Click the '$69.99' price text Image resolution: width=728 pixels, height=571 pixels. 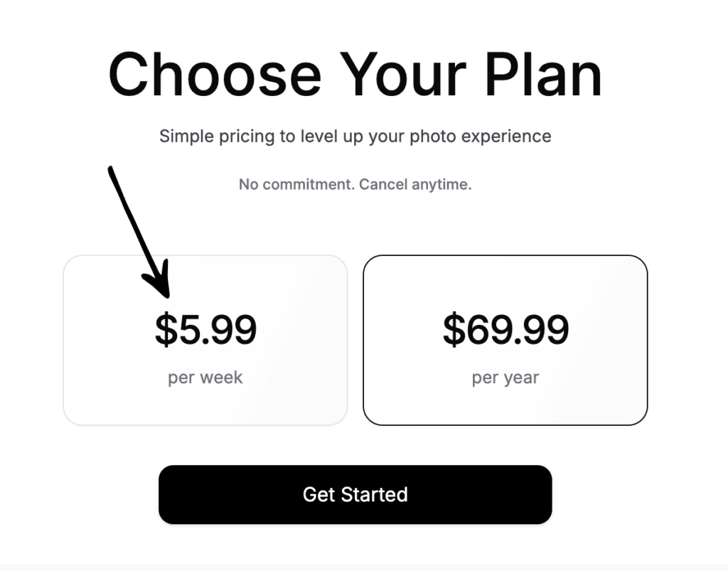point(506,329)
